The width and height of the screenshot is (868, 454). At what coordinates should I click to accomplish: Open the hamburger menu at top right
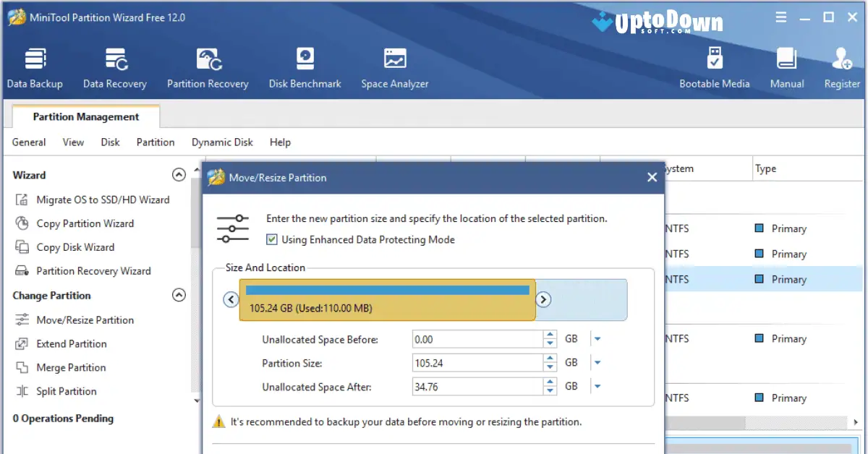pyautogui.click(x=781, y=16)
